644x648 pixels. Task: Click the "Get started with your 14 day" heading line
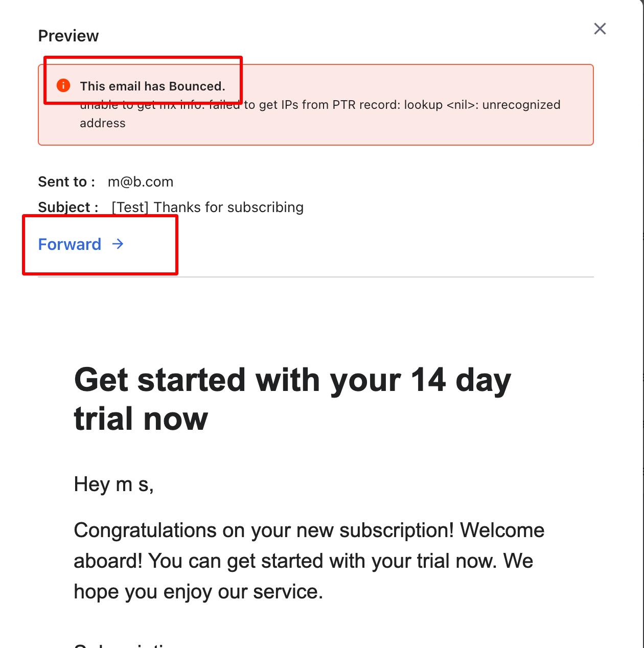[292, 380]
